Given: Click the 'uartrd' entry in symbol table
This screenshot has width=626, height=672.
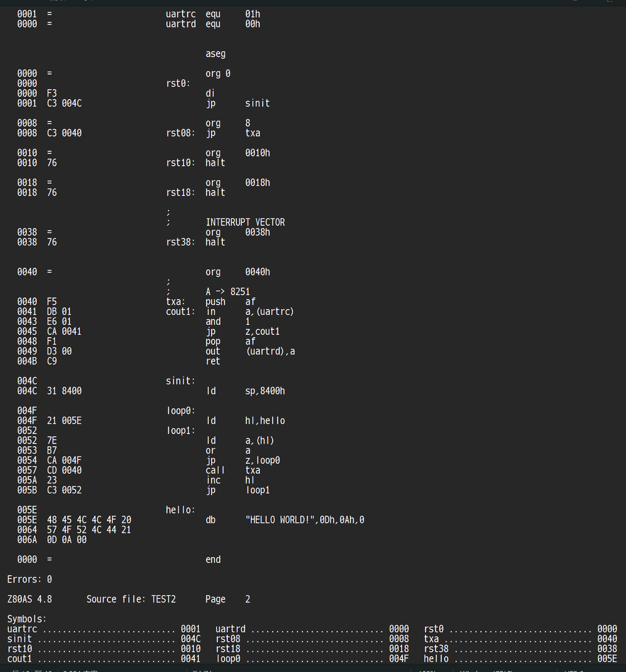Looking at the screenshot, I should click(230, 629).
